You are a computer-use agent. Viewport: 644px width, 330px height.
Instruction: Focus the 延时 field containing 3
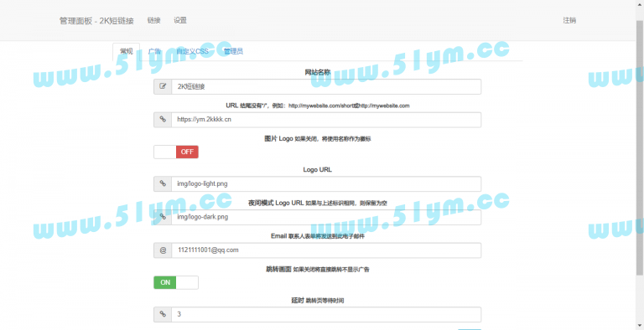pyautogui.click(x=326, y=314)
